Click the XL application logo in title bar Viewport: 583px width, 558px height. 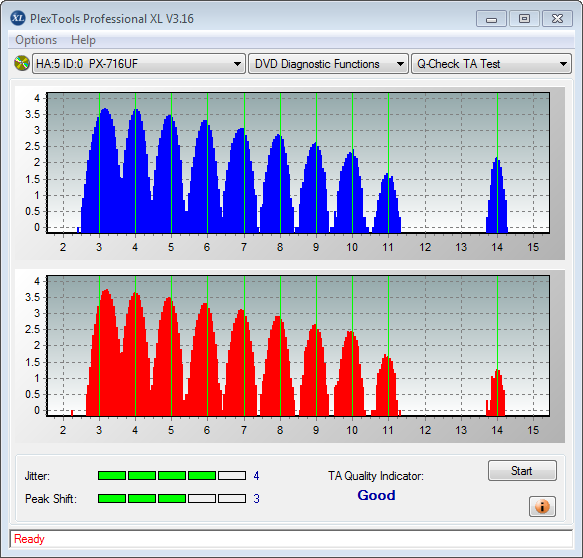[18, 18]
